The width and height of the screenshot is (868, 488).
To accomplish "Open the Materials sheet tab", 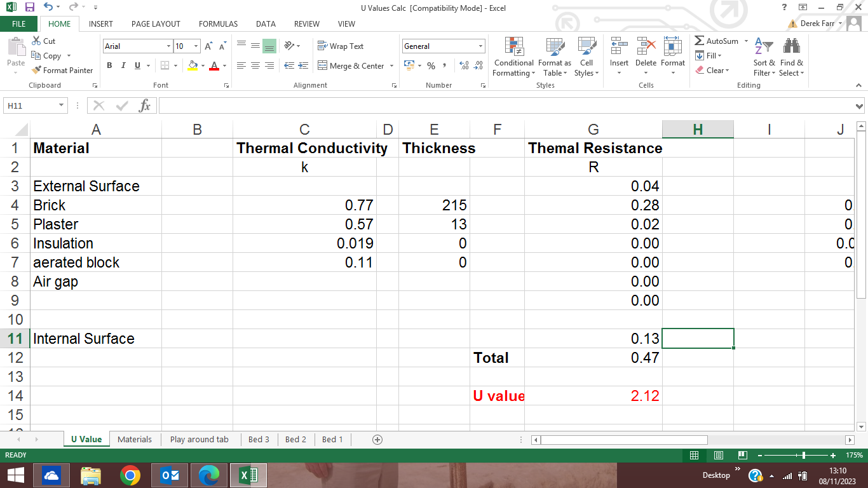I will pyautogui.click(x=135, y=440).
